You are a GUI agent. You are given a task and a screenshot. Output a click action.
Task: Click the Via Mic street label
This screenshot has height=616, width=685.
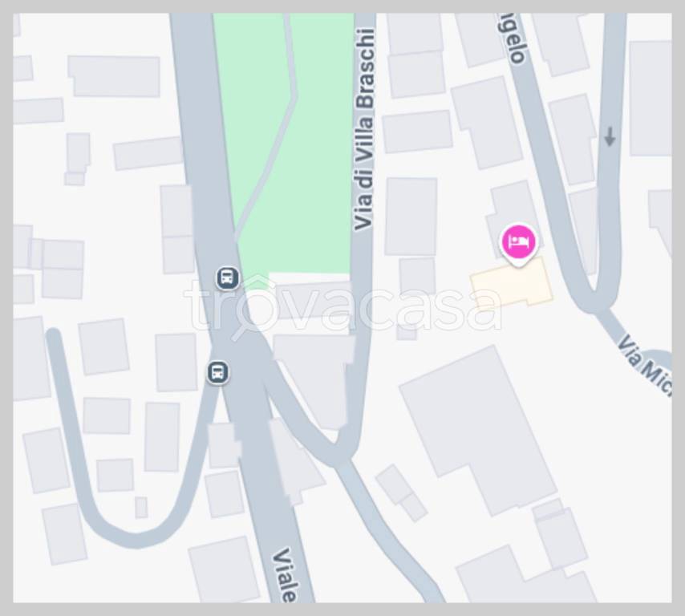coord(645,366)
